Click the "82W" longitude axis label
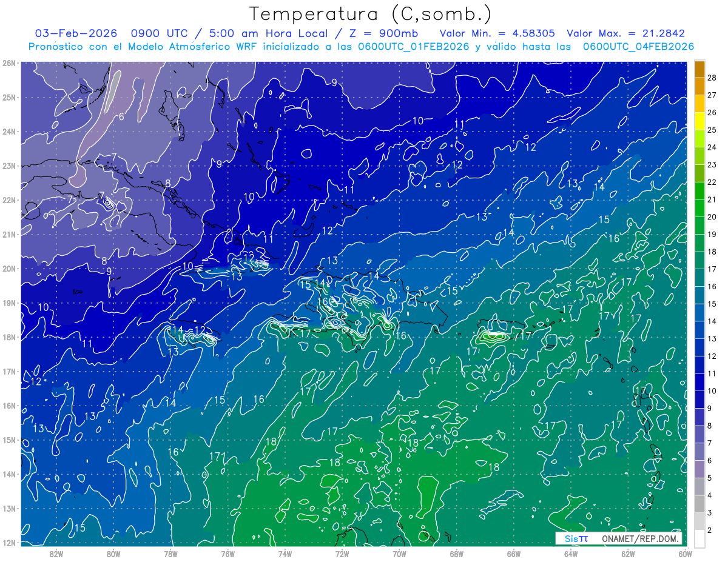This screenshot has height=562, width=728. pyautogui.click(x=56, y=554)
